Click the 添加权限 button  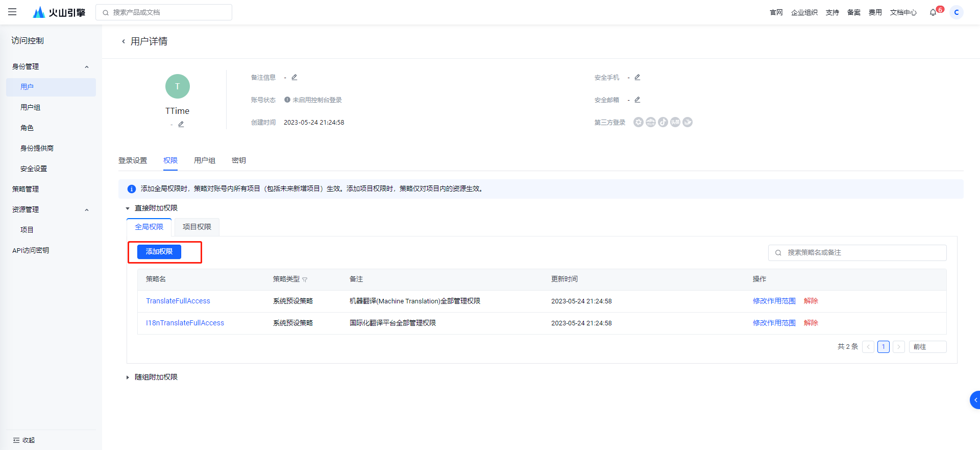point(159,251)
